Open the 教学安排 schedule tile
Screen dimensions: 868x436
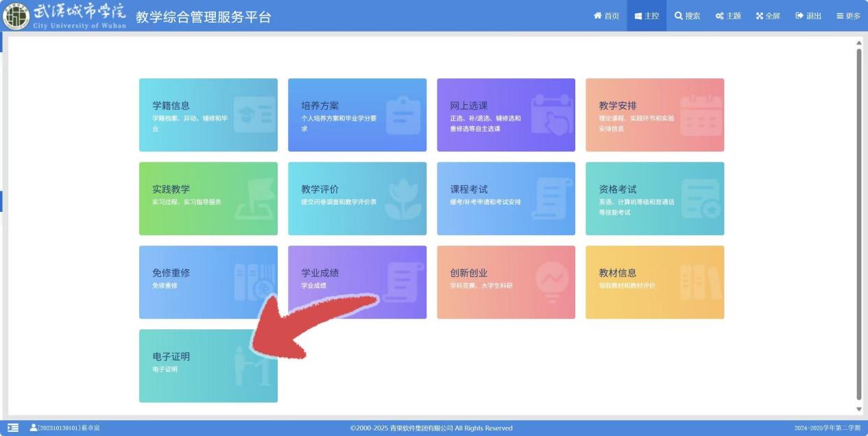pos(654,114)
